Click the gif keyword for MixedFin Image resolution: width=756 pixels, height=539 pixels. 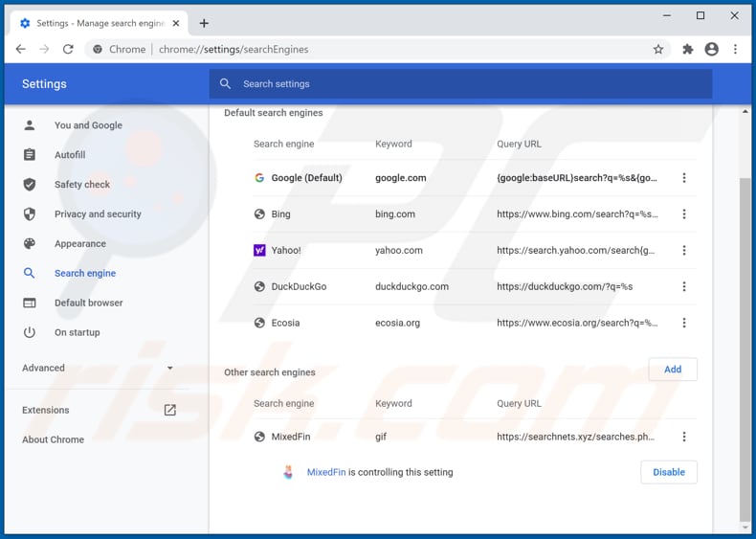click(x=381, y=437)
